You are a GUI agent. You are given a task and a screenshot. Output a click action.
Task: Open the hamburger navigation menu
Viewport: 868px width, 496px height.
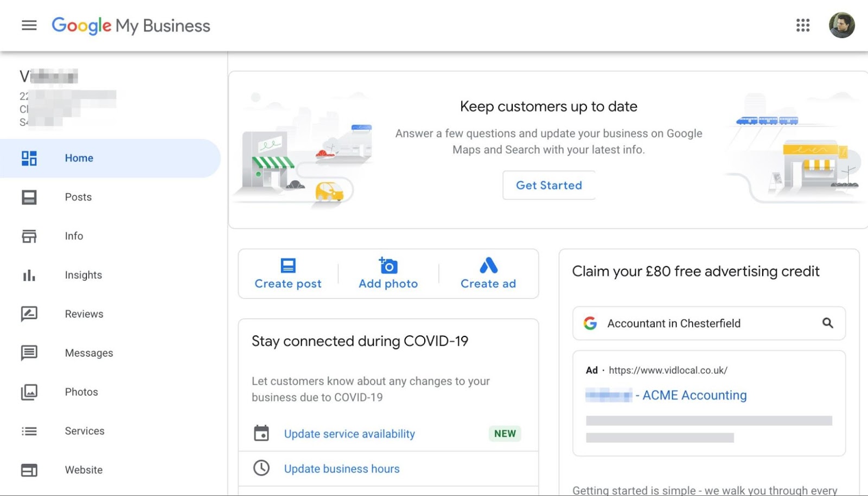28,25
